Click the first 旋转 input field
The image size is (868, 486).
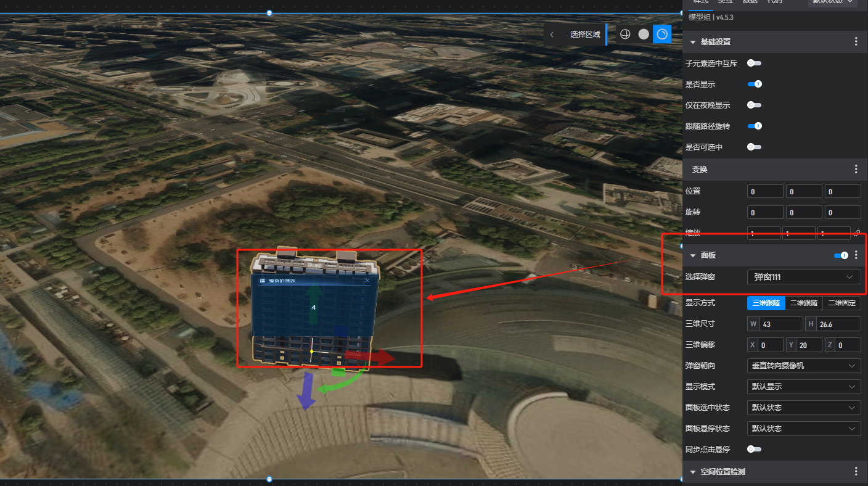pos(765,212)
